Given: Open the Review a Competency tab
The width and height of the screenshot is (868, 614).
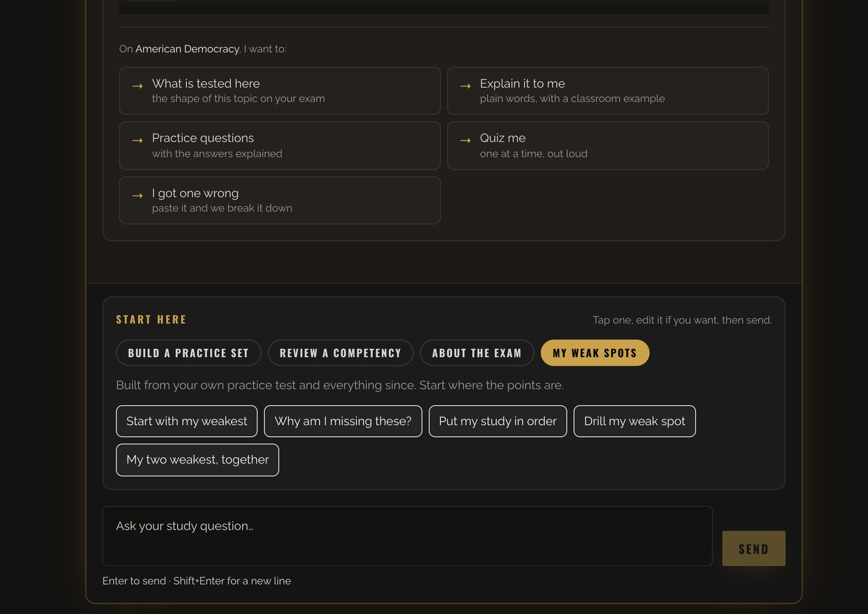Looking at the screenshot, I should point(340,353).
